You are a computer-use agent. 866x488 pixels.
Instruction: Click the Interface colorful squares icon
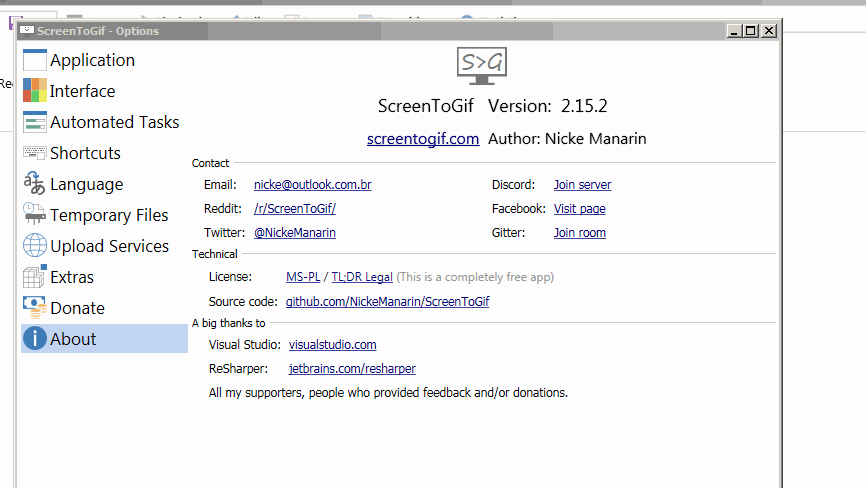pos(35,91)
